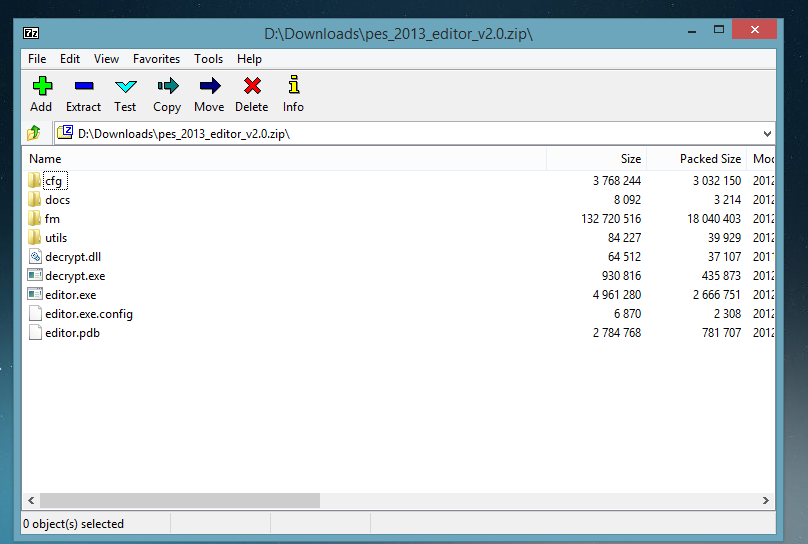Click size value 930 816

click(x=621, y=276)
